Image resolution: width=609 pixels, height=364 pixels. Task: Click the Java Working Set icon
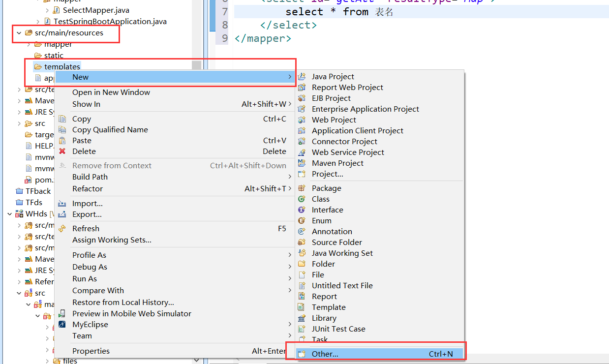[x=302, y=253]
